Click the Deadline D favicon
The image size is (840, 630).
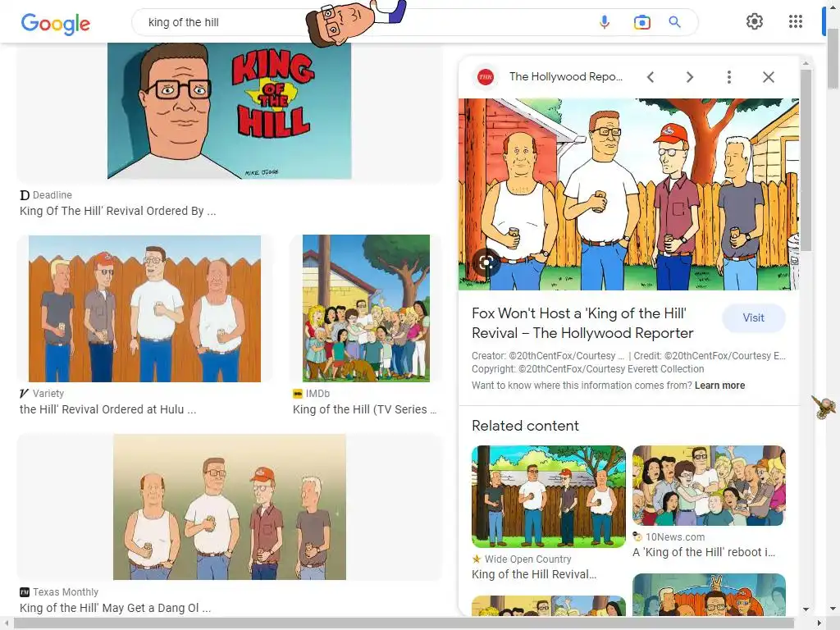[x=24, y=195]
